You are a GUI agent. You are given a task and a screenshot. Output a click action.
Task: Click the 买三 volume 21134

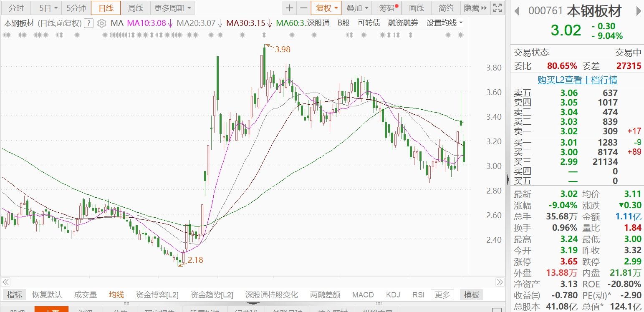604,162
